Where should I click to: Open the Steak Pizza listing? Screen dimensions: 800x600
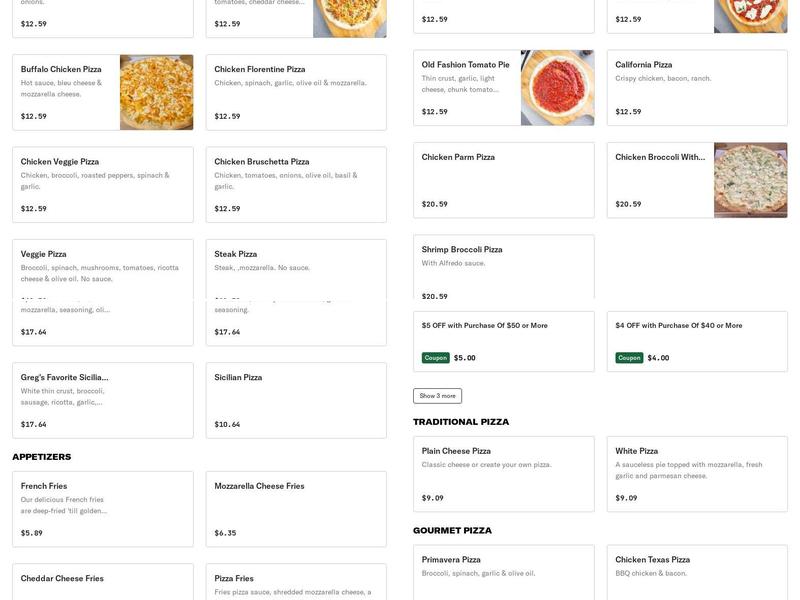(x=295, y=265)
